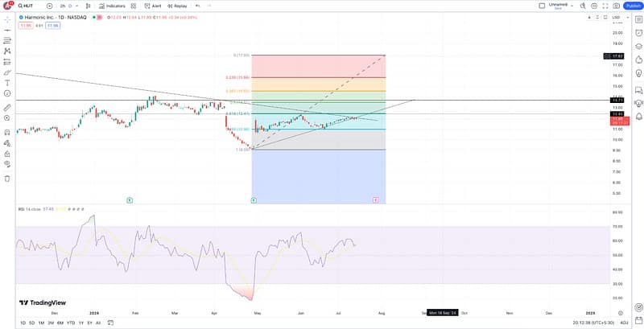Select the ruler measure tool
This screenshot has height=329, width=644.
tap(7, 108)
